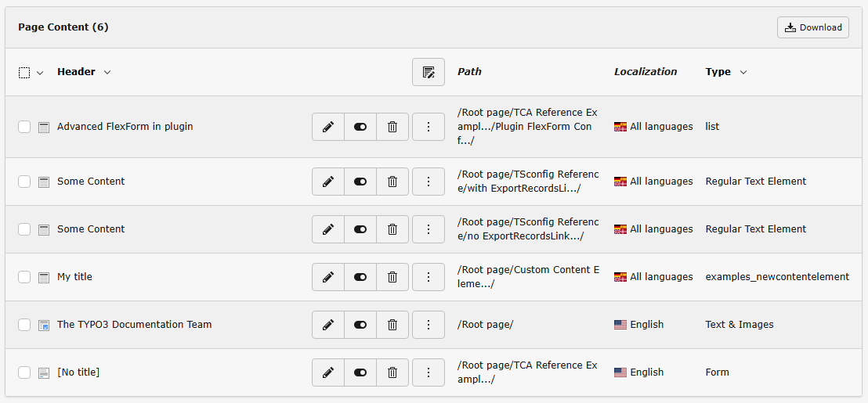Delete 'The TYPO3 Documentation Team' record
Viewport: 868px width, 403px height.
pyautogui.click(x=392, y=325)
